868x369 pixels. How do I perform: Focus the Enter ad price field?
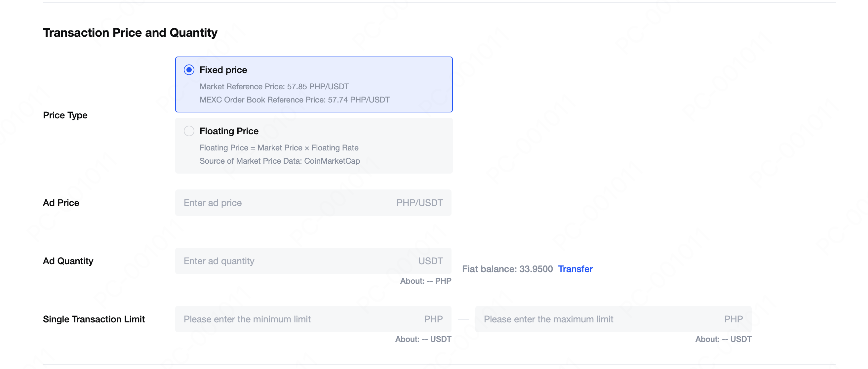pyautogui.click(x=313, y=203)
